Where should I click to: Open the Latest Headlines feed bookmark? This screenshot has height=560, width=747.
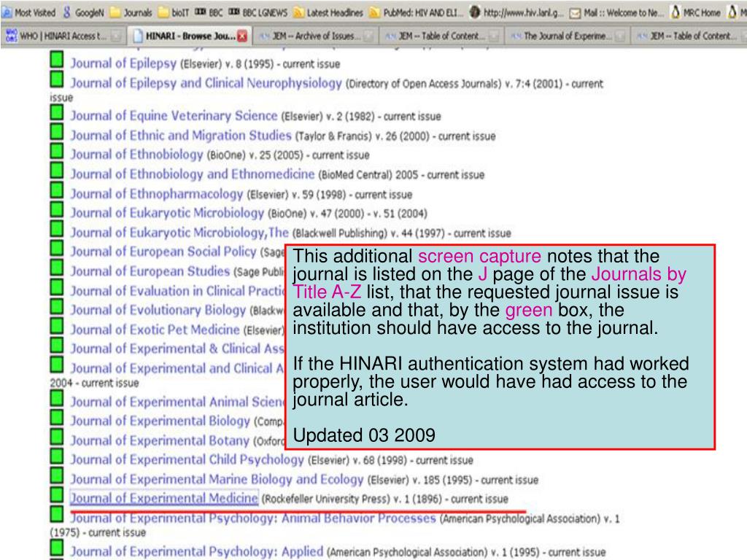click(x=328, y=12)
